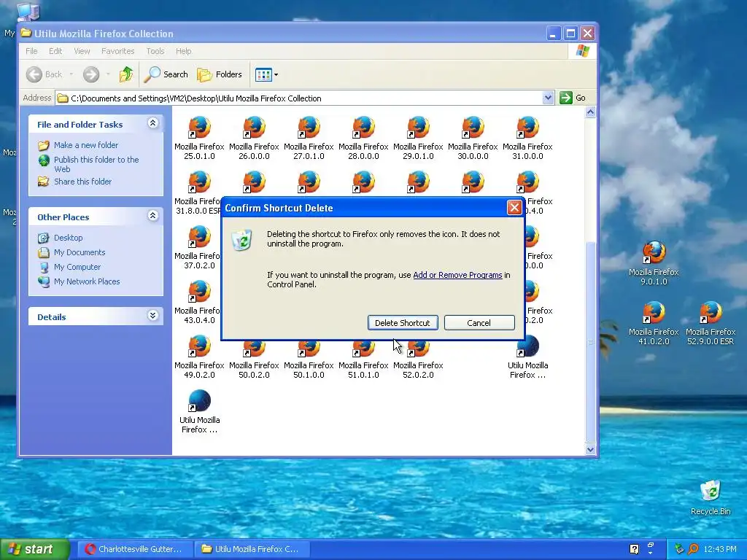
Task: Switch to Utilu Mozilla Firefox taskbar item
Action: tap(252, 549)
